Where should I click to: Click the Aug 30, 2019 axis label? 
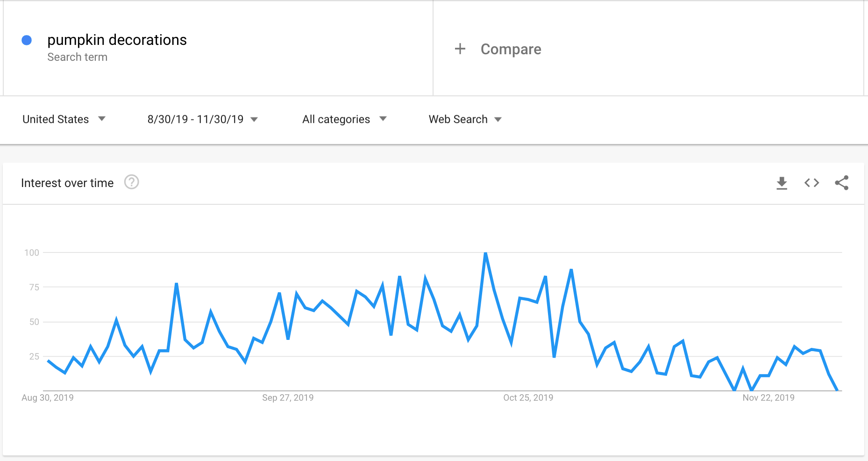[x=48, y=397]
